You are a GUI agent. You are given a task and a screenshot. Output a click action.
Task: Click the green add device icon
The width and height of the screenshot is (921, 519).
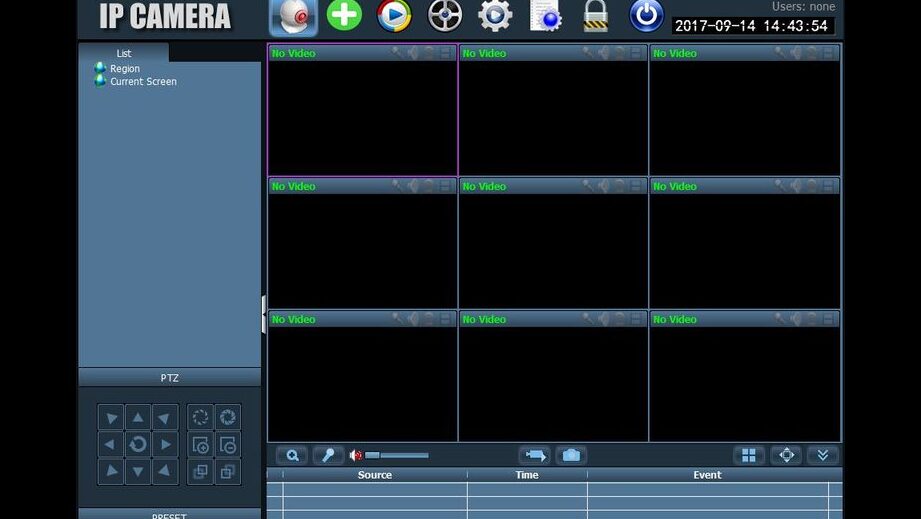[344, 16]
